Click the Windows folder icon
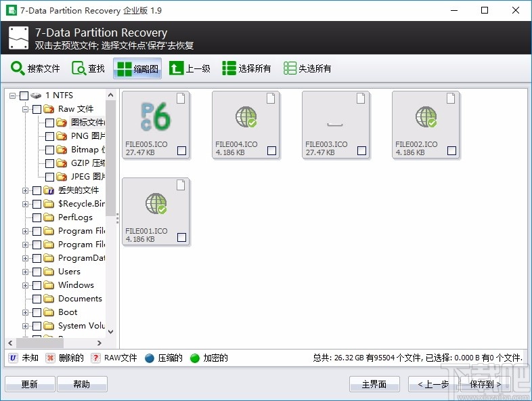 49,285
